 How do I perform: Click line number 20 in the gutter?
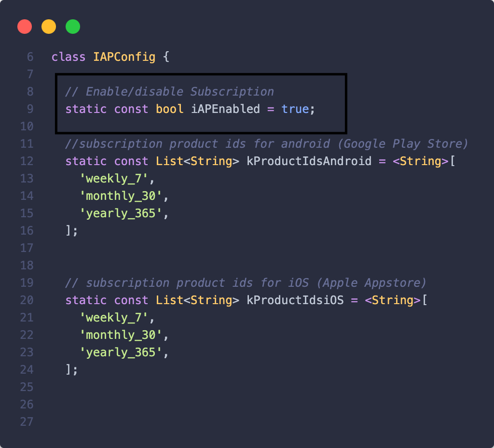[x=27, y=300]
